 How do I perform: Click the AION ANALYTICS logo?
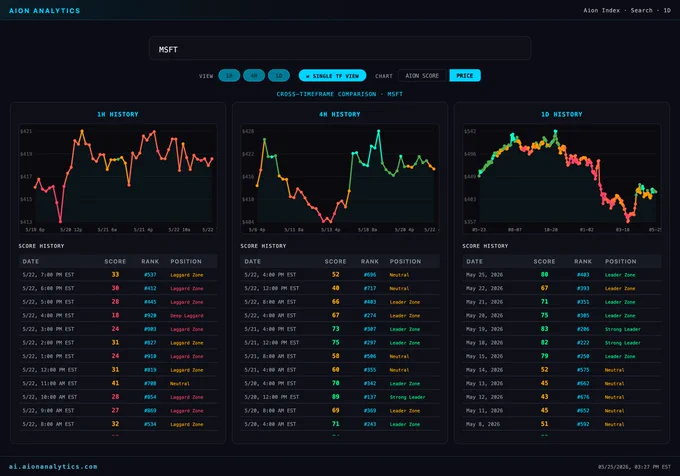click(x=45, y=10)
